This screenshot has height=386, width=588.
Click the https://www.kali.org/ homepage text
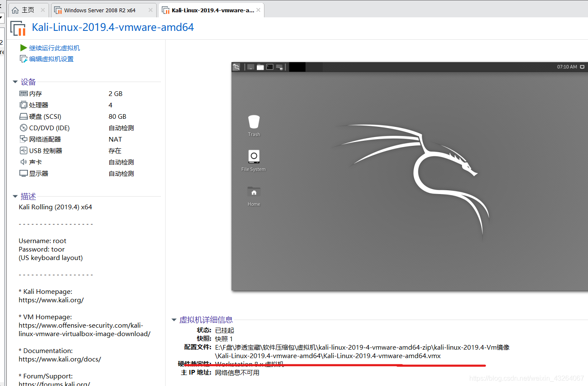point(51,300)
